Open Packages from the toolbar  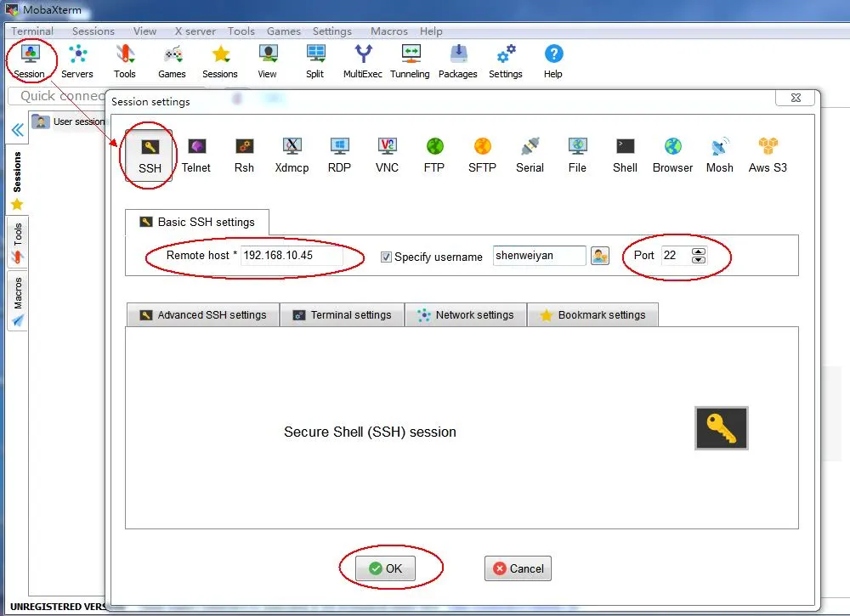(458, 62)
